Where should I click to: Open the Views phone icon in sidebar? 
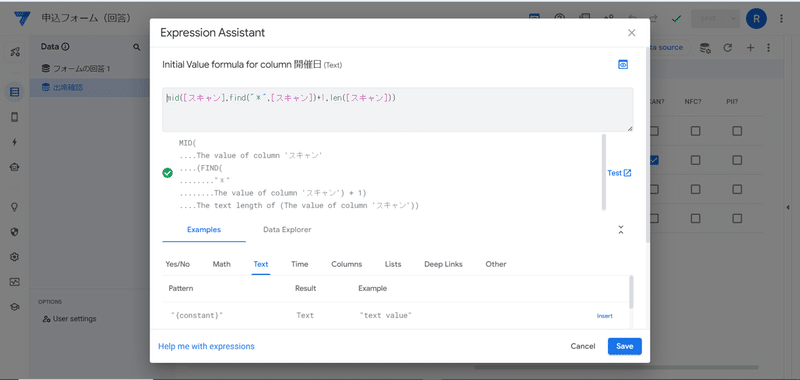[x=14, y=117]
